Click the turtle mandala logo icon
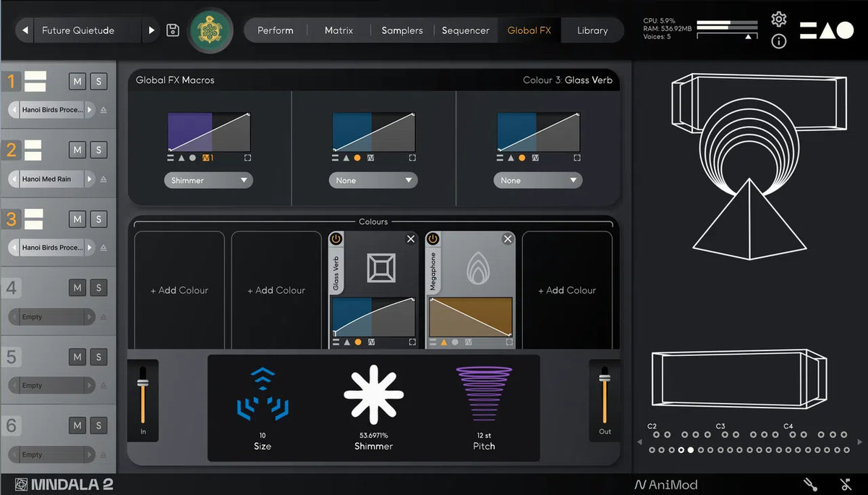 click(211, 30)
